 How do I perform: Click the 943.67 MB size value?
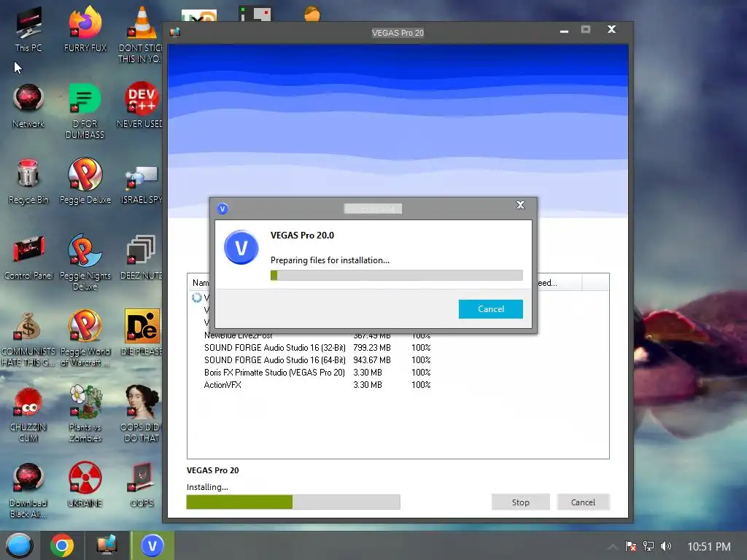click(x=371, y=360)
